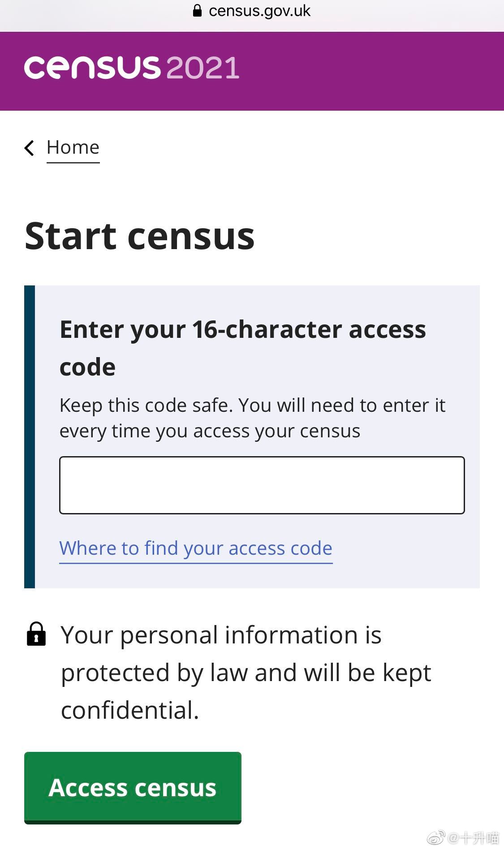Click the lilac 2021 in the logo
The width and height of the screenshot is (504, 850).
(202, 68)
